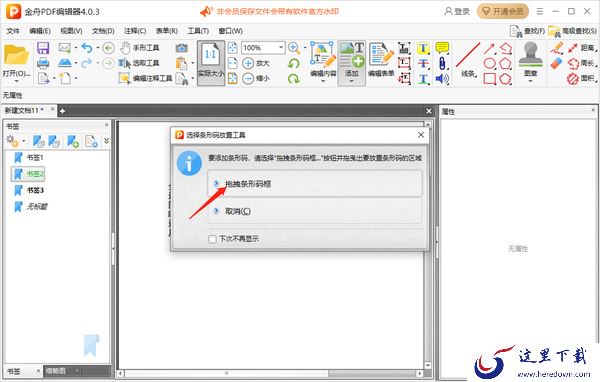Select the Hand tool (手形工具)
The image size is (600, 382).
click(x=139, y=48)
